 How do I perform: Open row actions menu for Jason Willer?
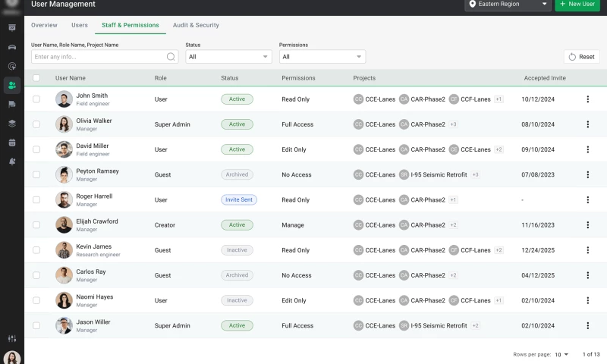[x=587, y=325]
